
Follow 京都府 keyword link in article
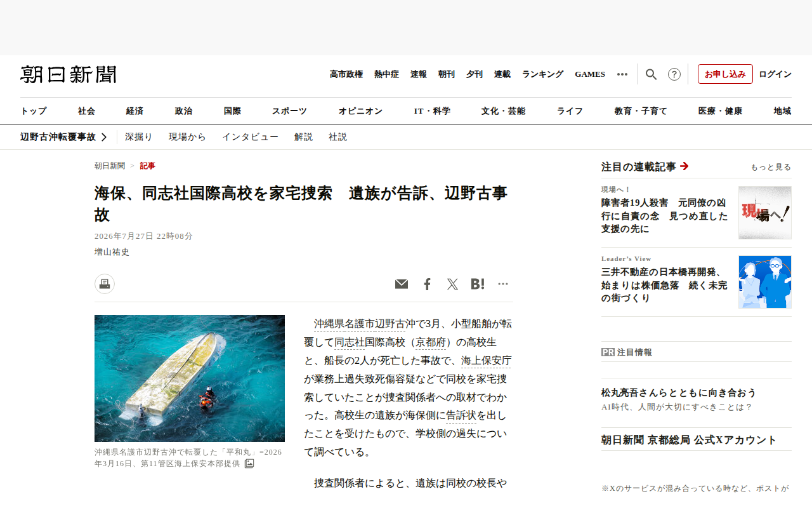(x=431, y=343)
